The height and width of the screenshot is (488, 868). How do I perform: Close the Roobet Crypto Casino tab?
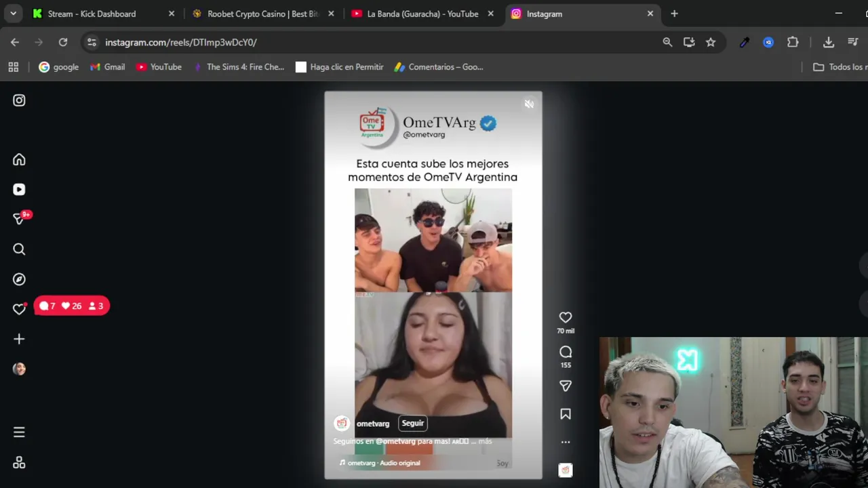(331, 14)
